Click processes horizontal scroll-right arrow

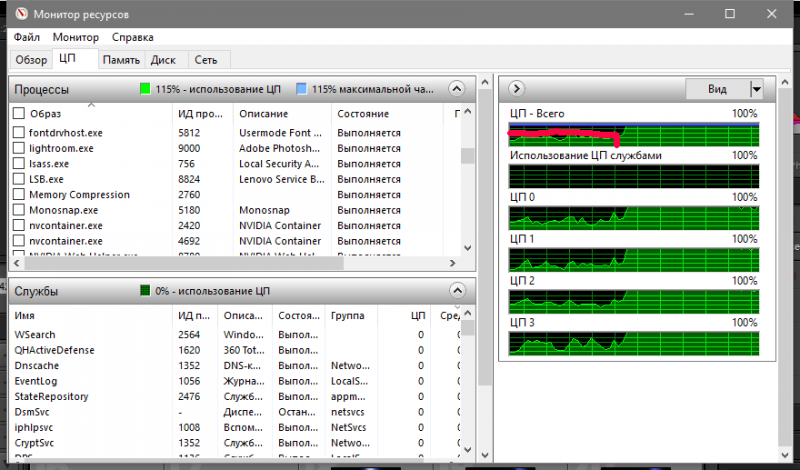click(452, 263)
